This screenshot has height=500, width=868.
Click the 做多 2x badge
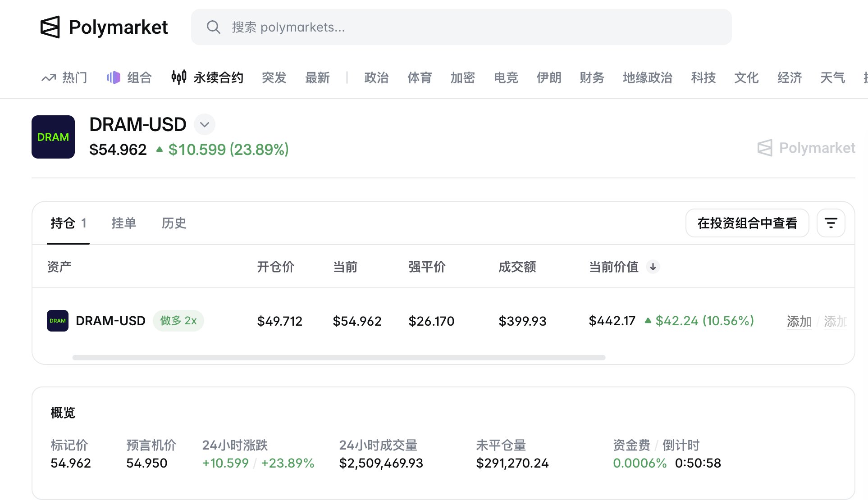click(178, 321)
